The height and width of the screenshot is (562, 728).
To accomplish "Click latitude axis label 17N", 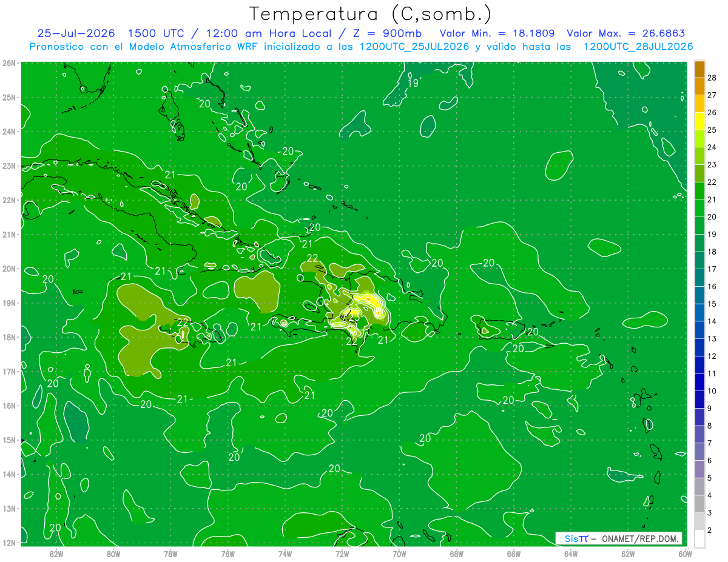I will point(9,371).
